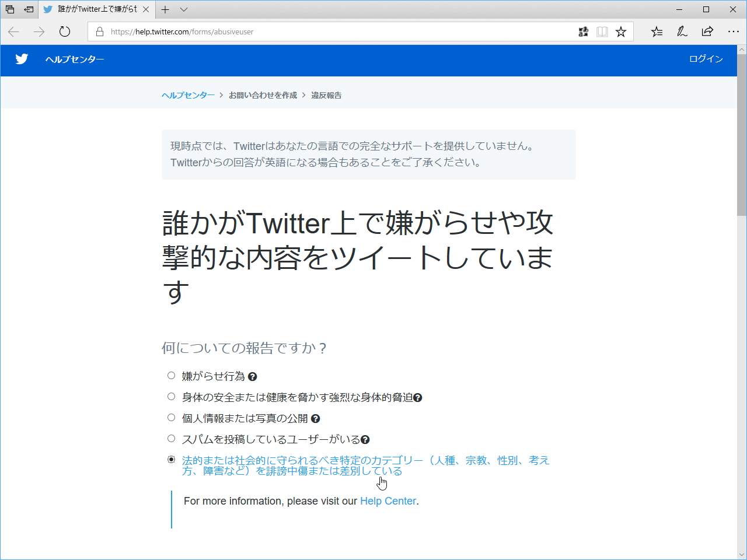Click the Twitter bird logo

(x=21, y=59)
